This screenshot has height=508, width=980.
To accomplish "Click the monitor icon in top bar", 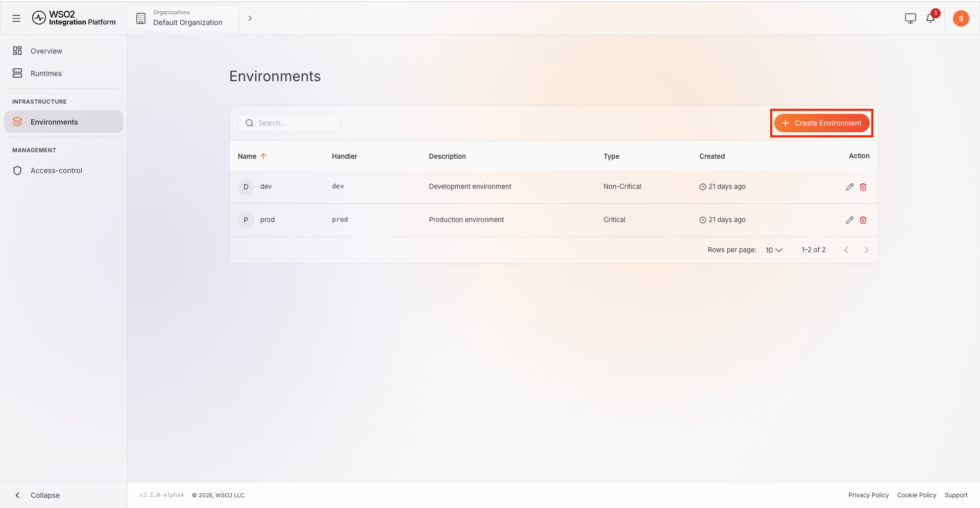I will coord(910,18).
